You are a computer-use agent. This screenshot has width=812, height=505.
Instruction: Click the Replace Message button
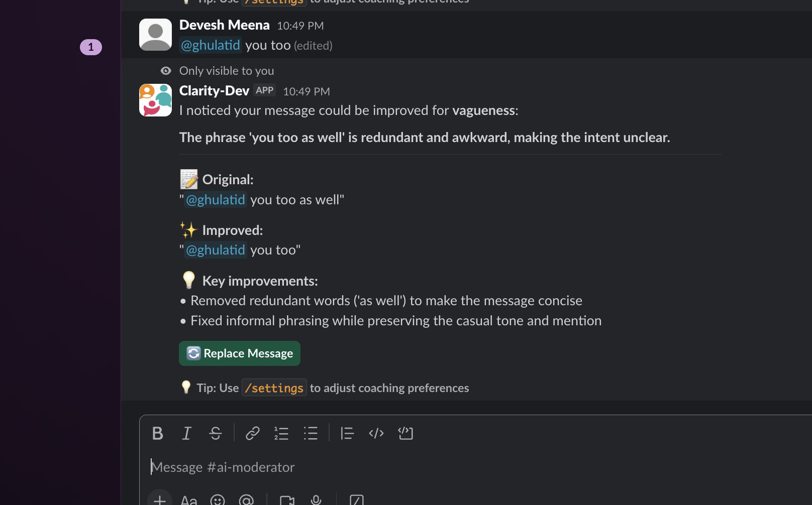coord(239,353)
